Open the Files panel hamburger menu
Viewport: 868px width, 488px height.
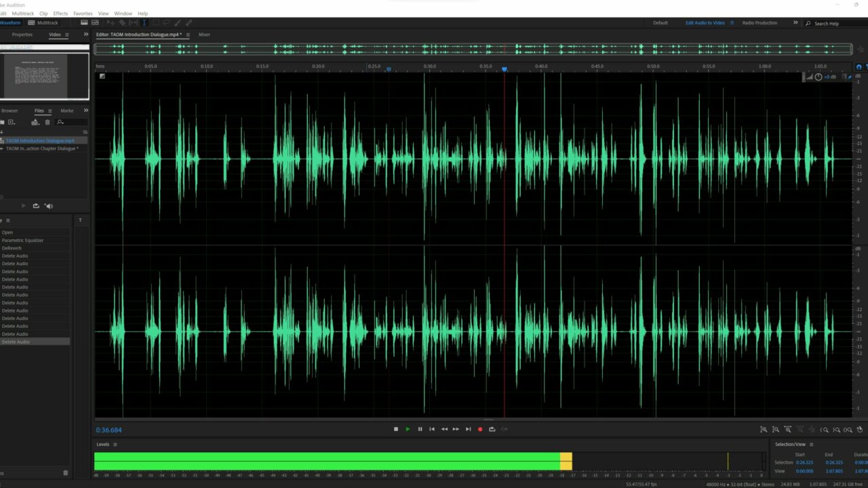click(50, 110)
